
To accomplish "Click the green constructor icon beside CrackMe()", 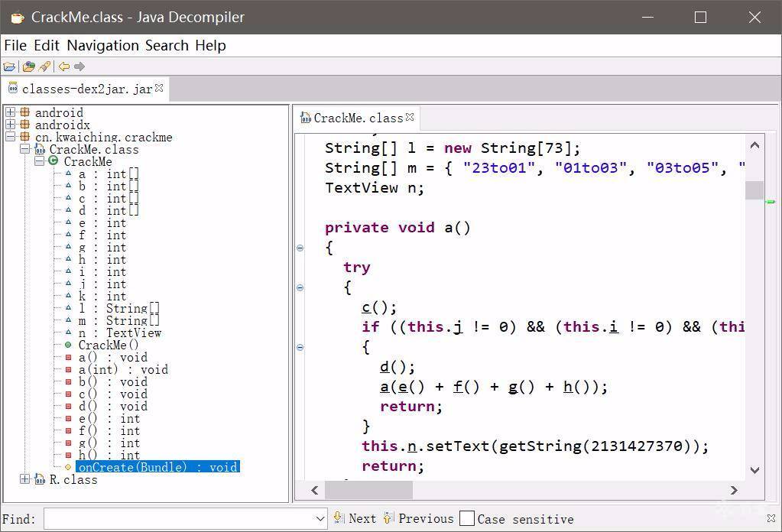I will (68, 345).
